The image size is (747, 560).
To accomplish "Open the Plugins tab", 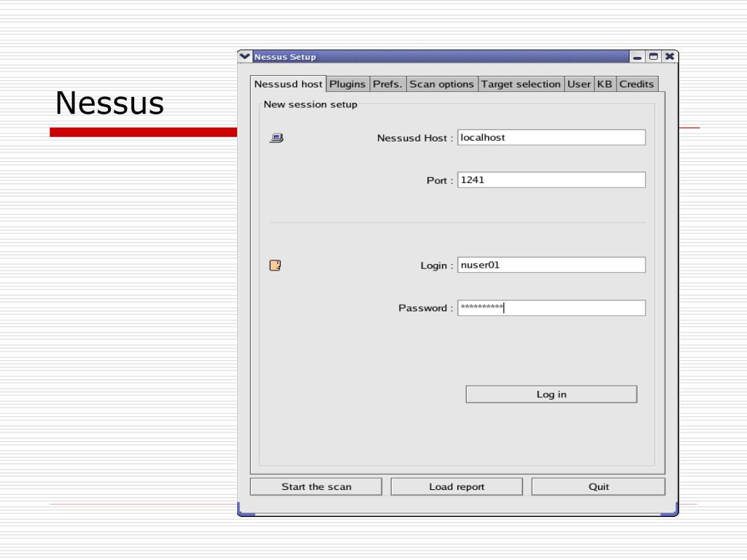I will coord(347,85).
